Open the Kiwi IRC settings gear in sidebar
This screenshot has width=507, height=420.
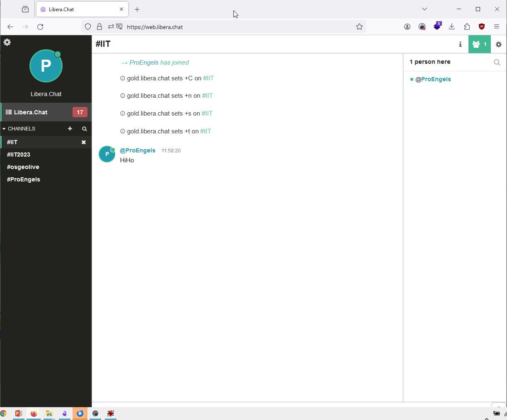pyautogui.click(x=7, y=42)
